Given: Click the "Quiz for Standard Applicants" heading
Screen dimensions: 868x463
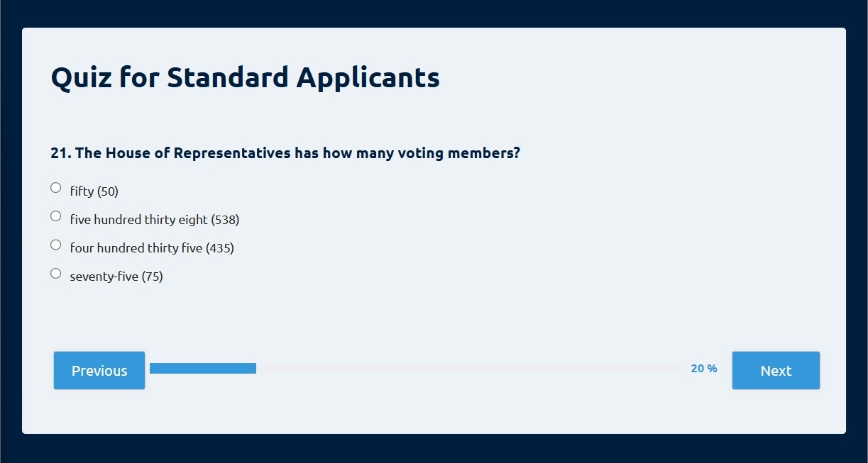Looking at the screenshot, I should coord(246,77).
